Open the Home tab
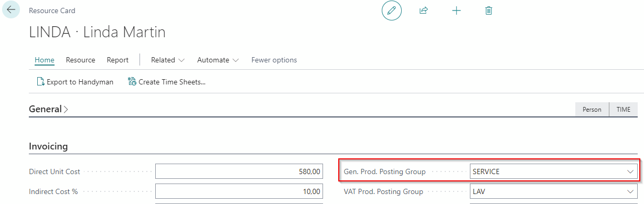 pyautogui.click(x=45, y=60)
